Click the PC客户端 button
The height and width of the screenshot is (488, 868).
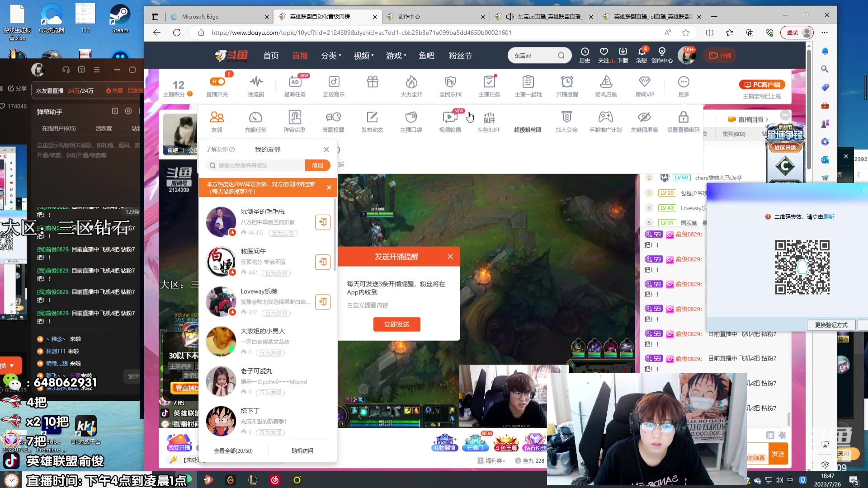pos(762,84)
